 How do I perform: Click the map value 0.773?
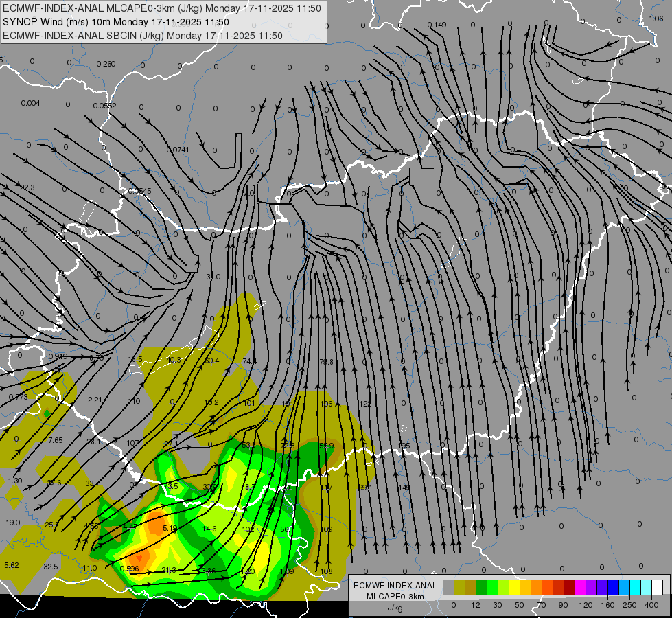click(18, 397)
